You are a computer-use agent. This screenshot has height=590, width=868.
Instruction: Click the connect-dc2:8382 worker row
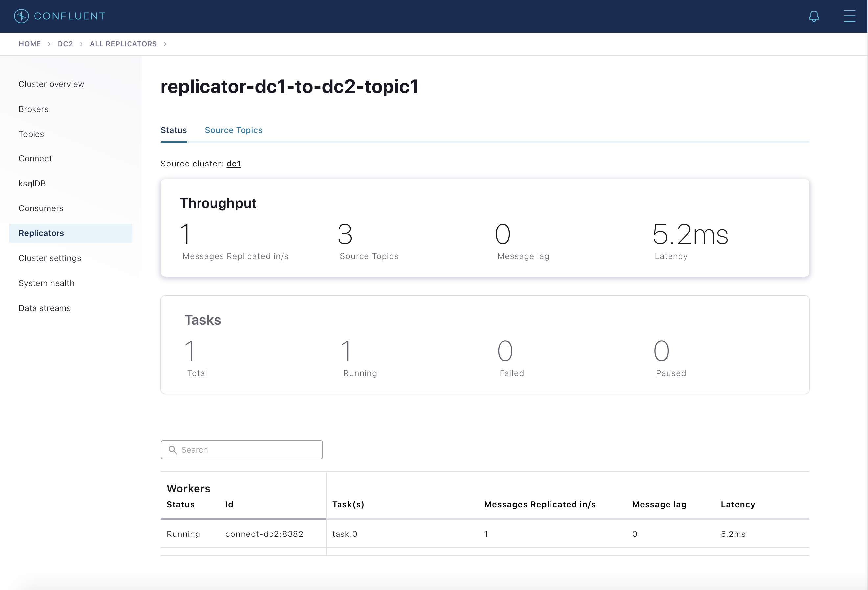(x=264, y=534)
